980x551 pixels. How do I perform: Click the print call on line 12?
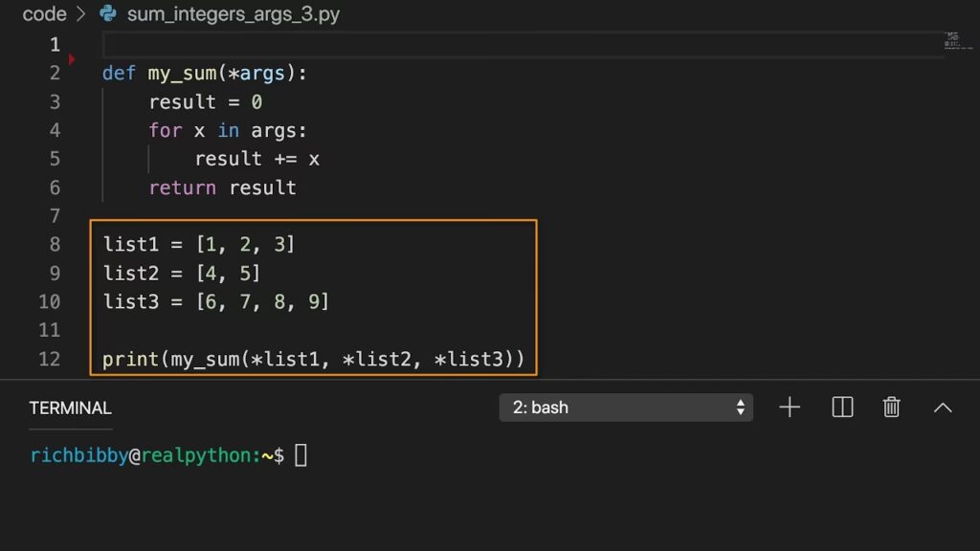(x=131, y=360)
